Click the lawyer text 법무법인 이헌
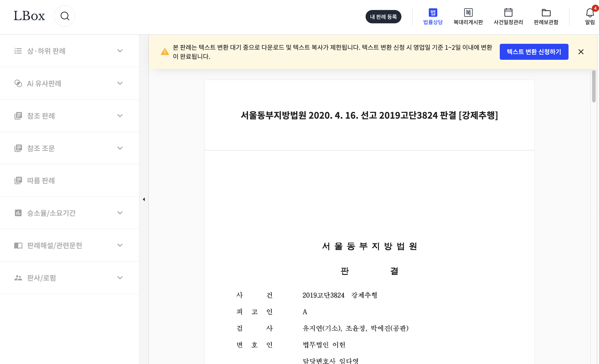599x364 pixels. coord(324,345)
